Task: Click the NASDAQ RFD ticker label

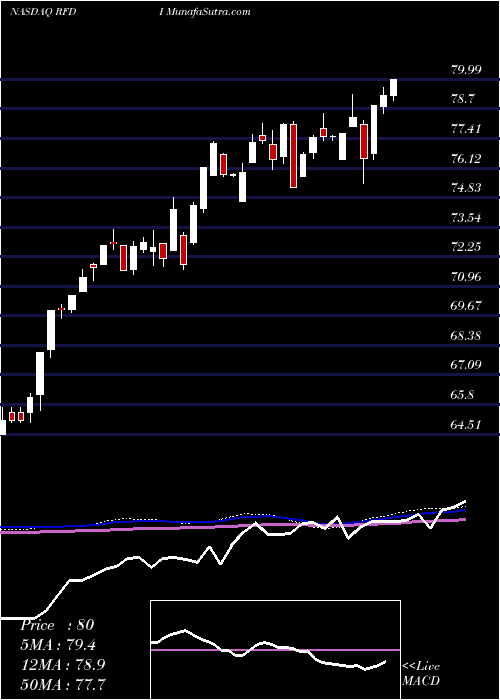Action: (43, 12)
